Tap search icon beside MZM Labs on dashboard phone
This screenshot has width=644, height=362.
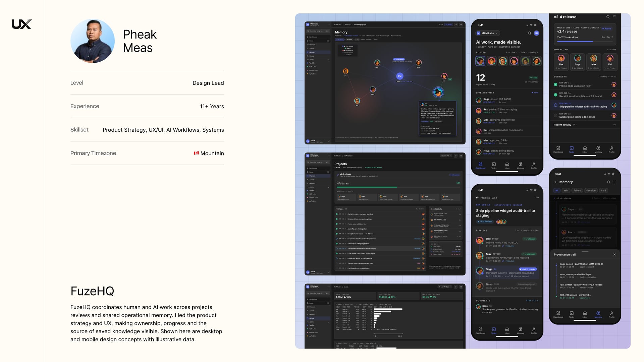coord(529,33)
